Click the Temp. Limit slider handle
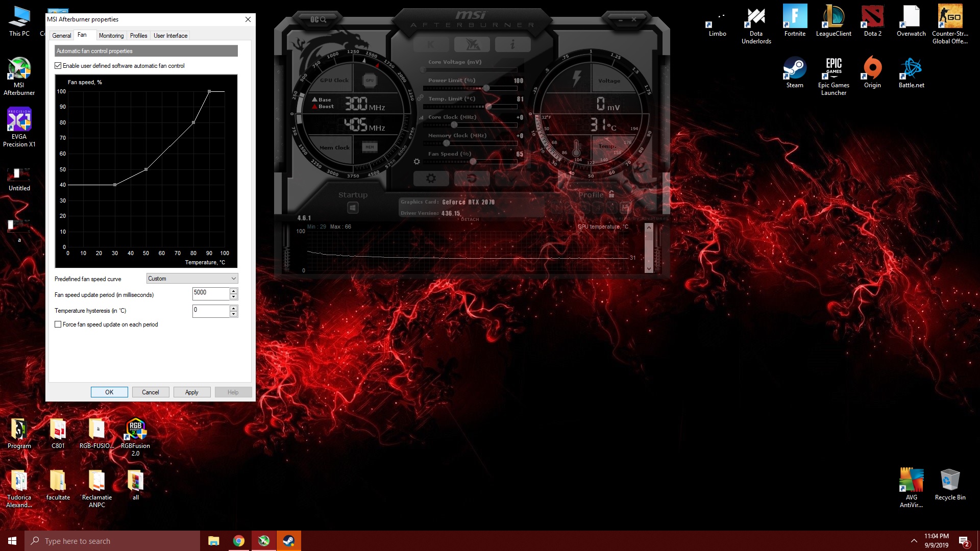The height and width of the screenshot is (551, 980). [488, 107]
